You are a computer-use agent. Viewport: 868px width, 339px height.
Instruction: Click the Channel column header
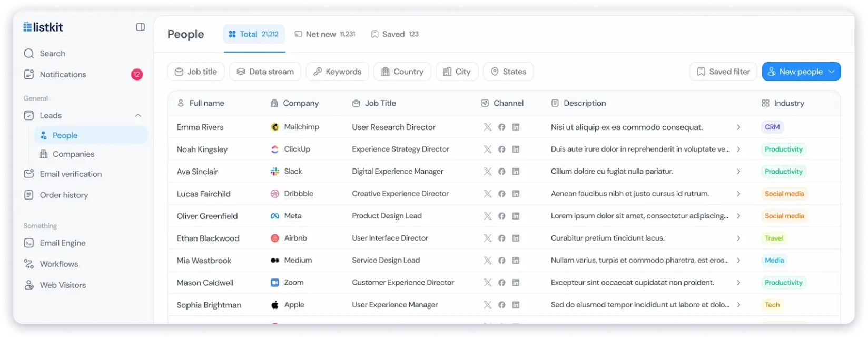502,103
